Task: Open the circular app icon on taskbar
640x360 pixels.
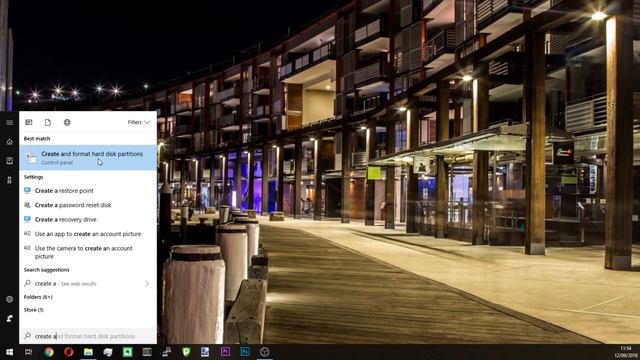Action: [x=264, y=352]
